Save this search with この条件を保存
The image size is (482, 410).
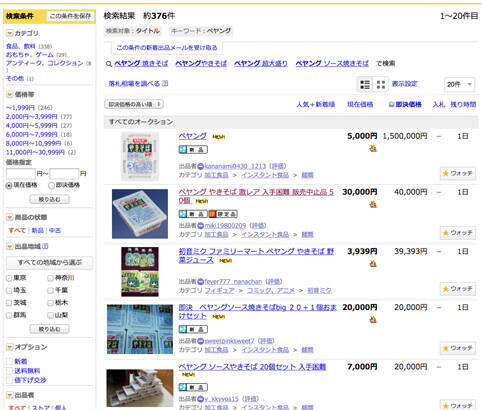tap(70, 16)
